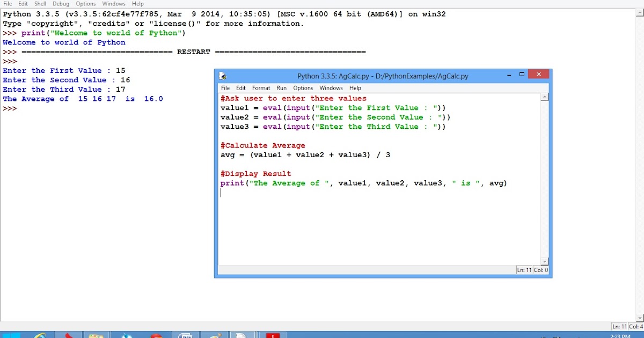Open YouTube from the taskbar

[x=273, y=335]
